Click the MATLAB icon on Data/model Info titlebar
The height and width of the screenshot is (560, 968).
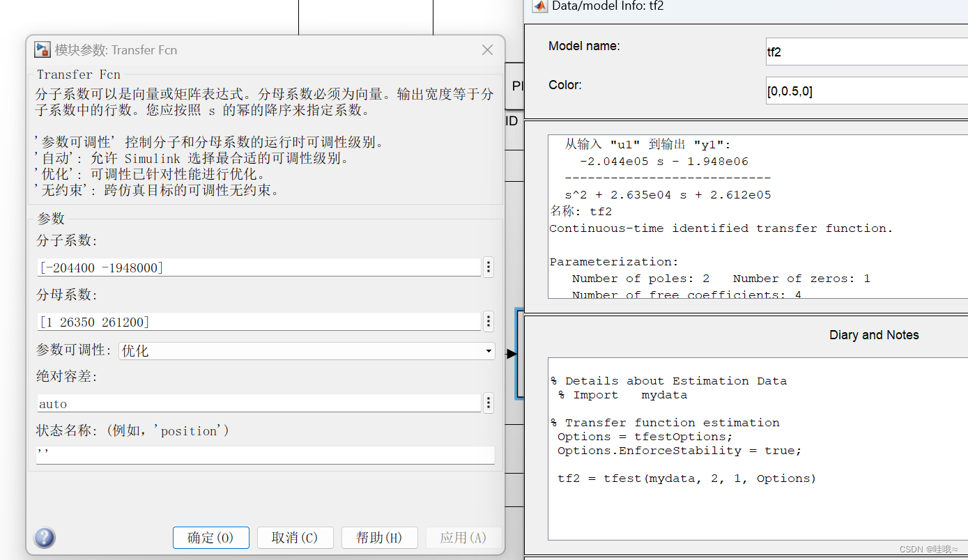tap(539, 6)
